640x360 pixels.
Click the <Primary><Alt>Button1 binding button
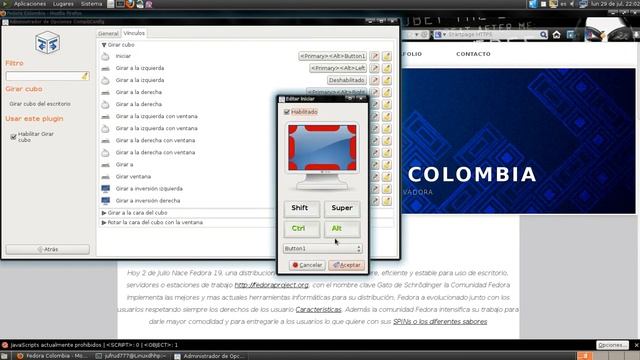click(333, 56)
